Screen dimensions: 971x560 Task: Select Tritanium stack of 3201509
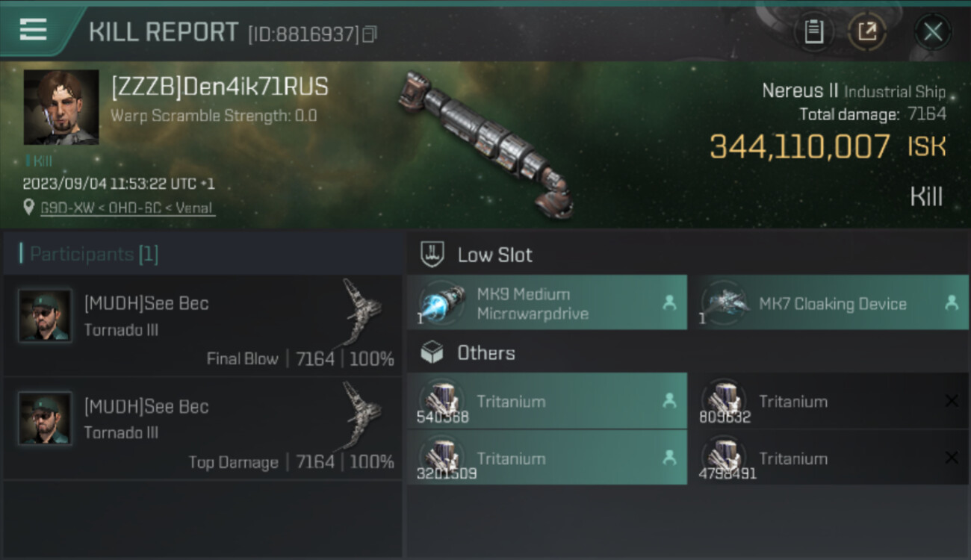[547, 458]
